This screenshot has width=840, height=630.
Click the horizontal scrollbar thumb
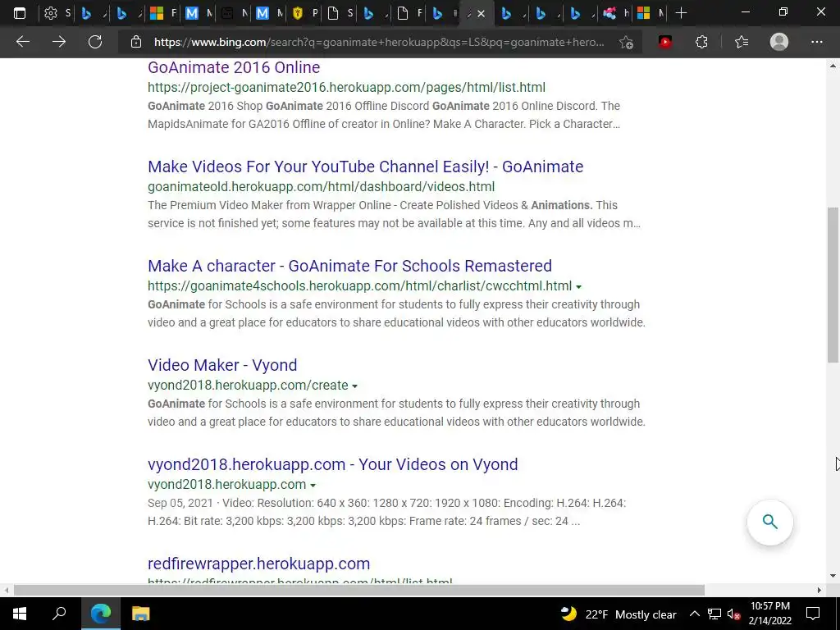(x=359, y=591)
